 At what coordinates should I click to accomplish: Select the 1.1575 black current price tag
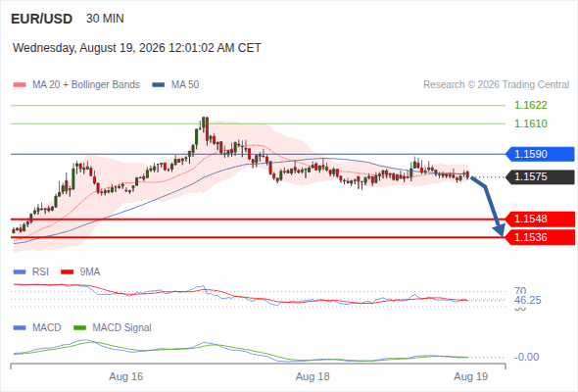coord(540,177)
